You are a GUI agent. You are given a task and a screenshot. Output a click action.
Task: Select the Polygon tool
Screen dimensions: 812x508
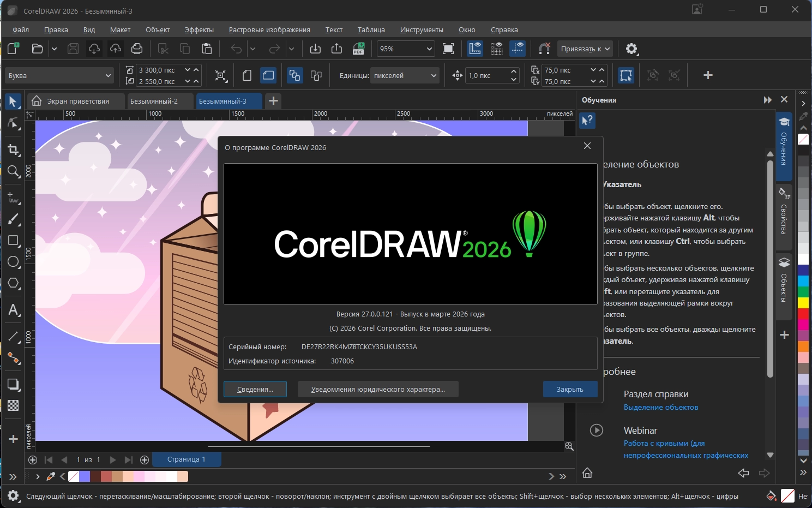(13, 283)
